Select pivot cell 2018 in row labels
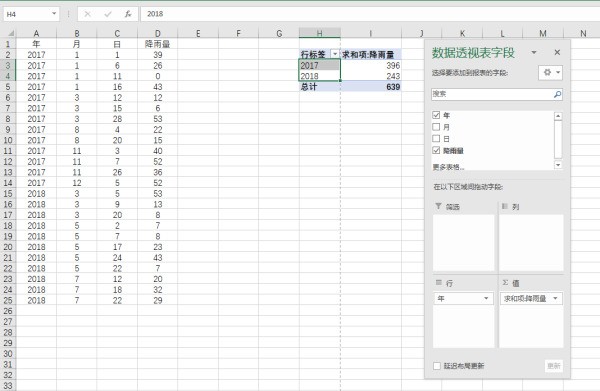 pos(320,76)
